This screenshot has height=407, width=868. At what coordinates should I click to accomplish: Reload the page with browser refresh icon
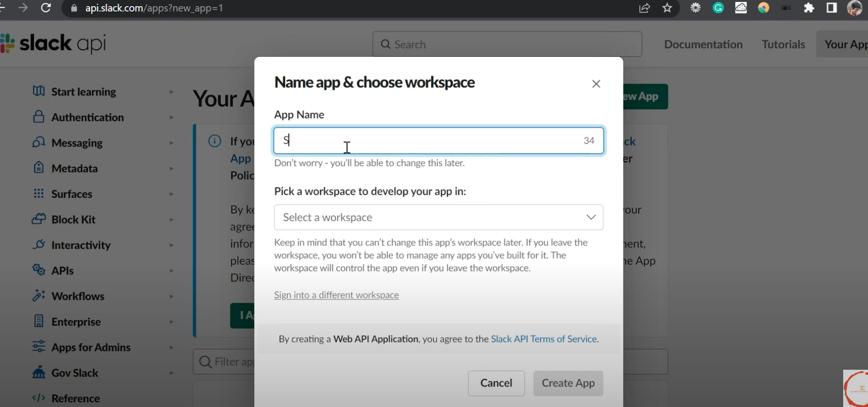pyautogui.click(x=46, y=8)
